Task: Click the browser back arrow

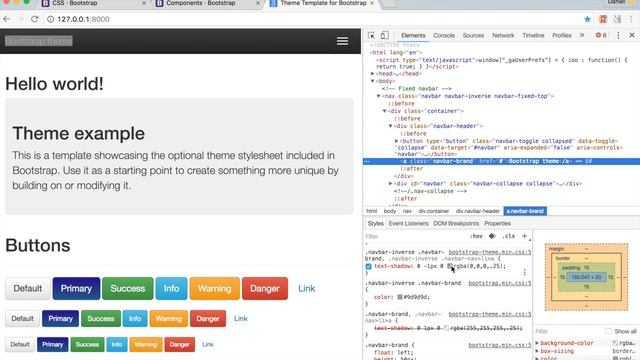Action: 7,19
